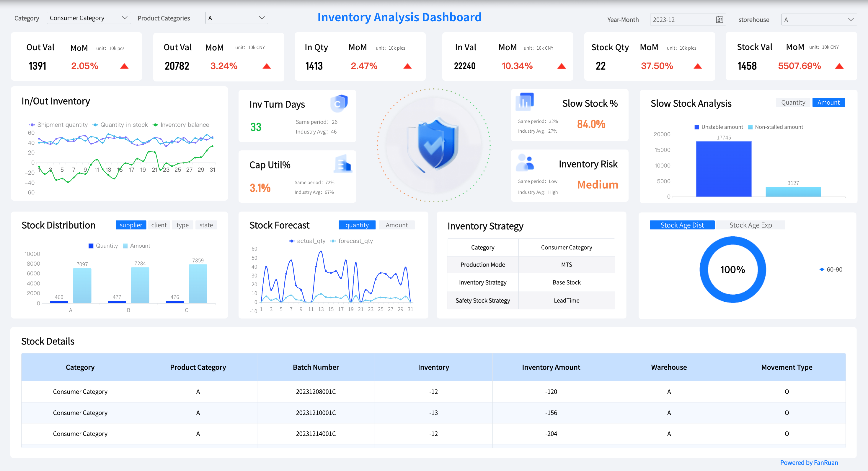This screenshot has height=471, width=868.
Task: Click the Inventory Risk people icon
Action: point(525,163)
